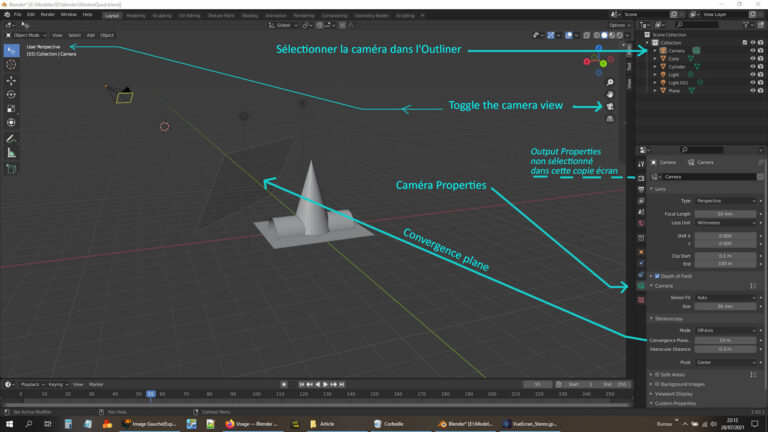Select the Cursor tool in the left toolbar
The image size is (768, 432).
click(x=11, y=63)
